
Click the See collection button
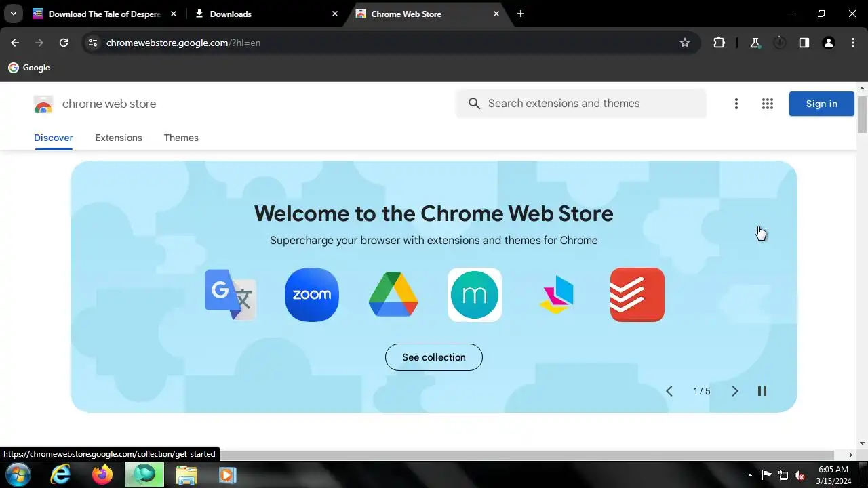click(x=434, y=357)
